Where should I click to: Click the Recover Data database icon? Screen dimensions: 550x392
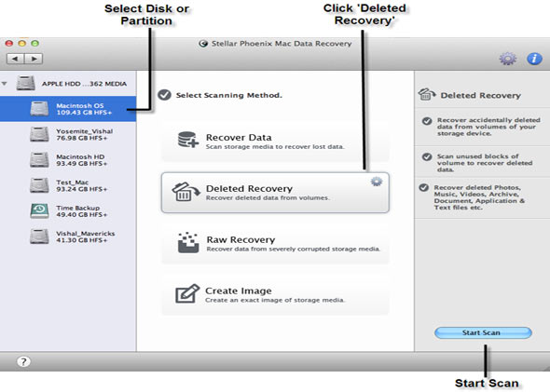(x=188, y=140)
